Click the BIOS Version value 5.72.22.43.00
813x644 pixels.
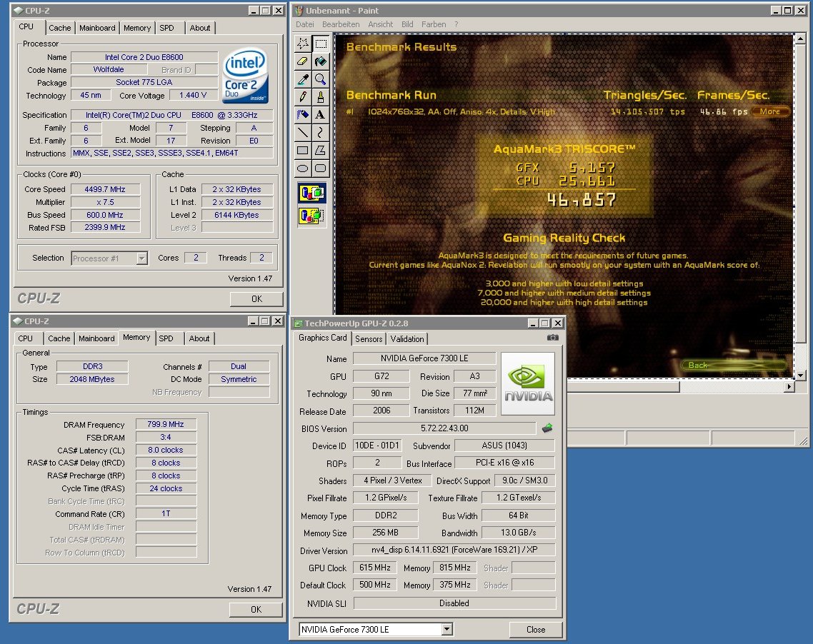click(444, 428)
